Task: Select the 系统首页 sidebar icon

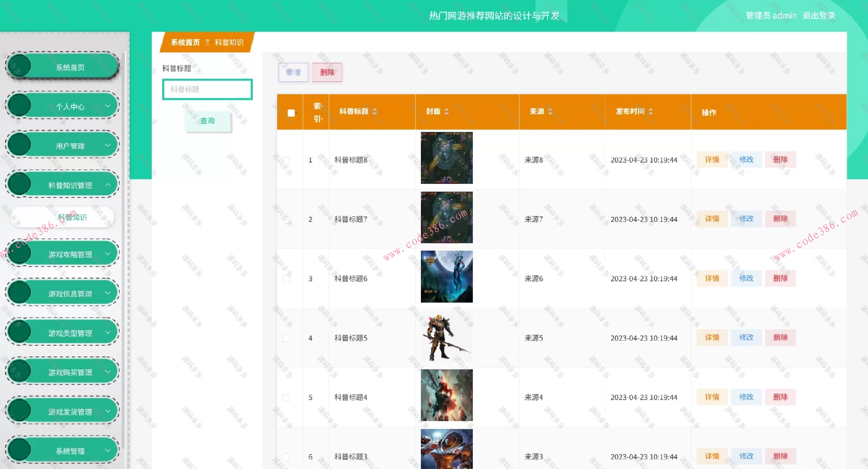Action: pos(19,66)
